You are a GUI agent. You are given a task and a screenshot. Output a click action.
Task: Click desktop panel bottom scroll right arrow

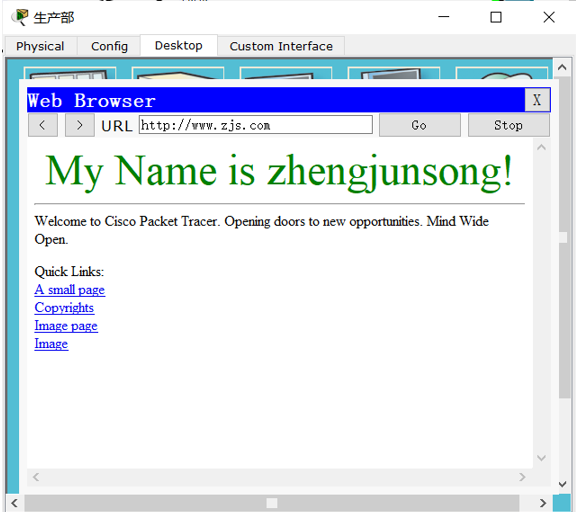coord(543,503)
